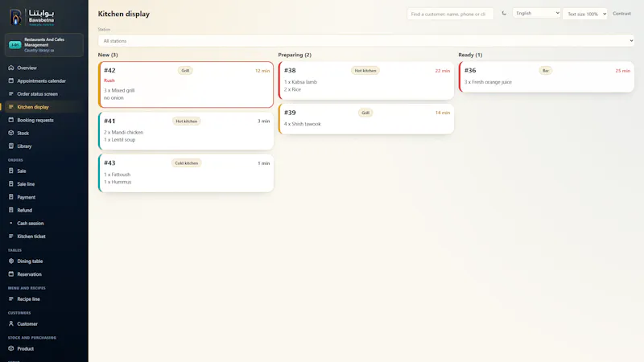Click the customer search field
Screen dimensions: 644x362
click(x=450, y=14)
